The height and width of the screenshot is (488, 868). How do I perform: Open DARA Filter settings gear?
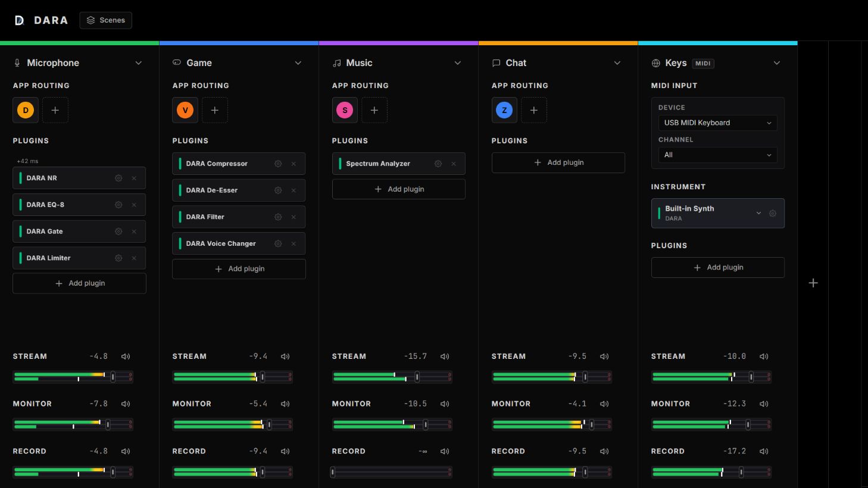278,217
